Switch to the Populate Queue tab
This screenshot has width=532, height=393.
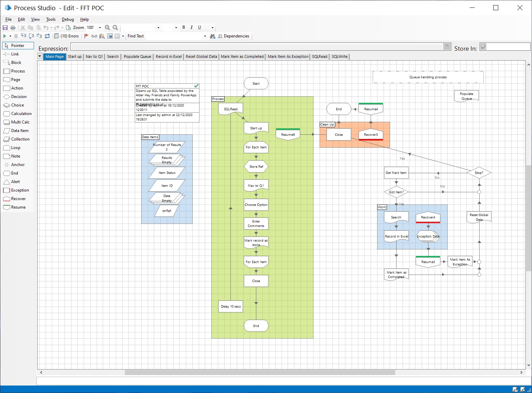137,56
